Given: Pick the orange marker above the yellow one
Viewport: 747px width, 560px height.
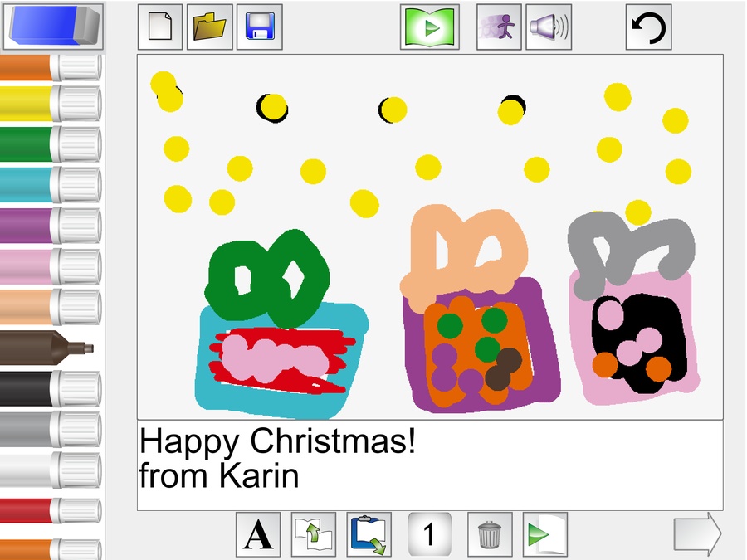Looking at the screenshot, I should point(51,67).
